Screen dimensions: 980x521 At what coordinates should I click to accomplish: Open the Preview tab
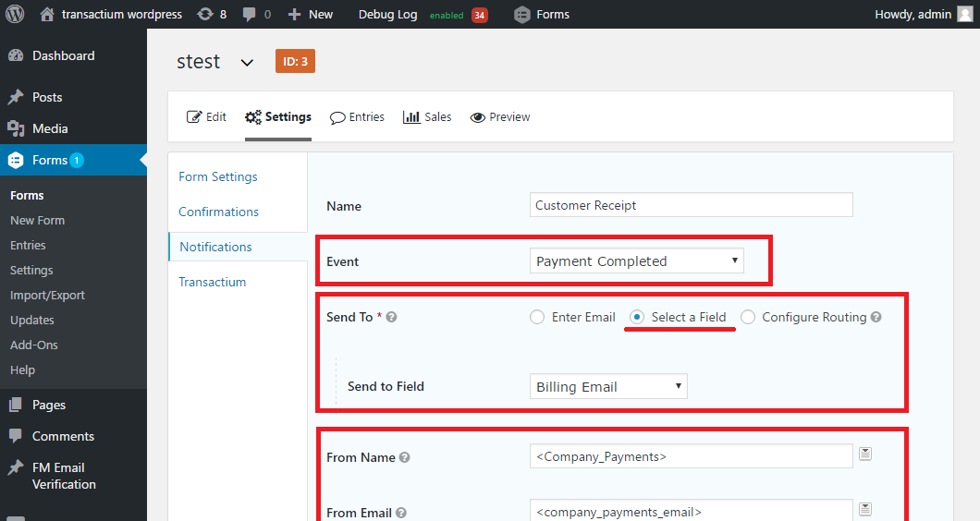[x=500, y=116]
